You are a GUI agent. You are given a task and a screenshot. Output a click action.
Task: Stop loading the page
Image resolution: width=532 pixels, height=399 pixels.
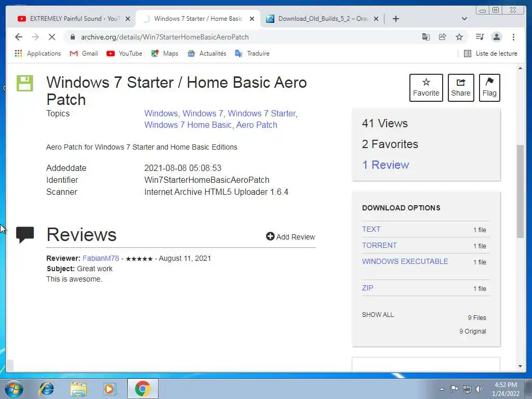[52, 37]
